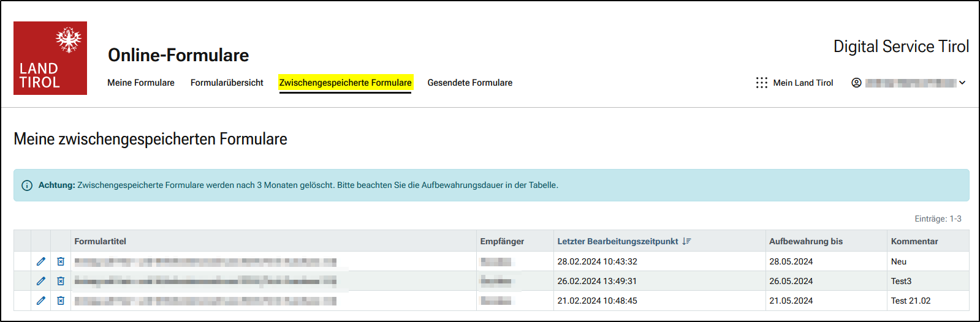This screenshot has width=980, height=322.
Task: Click the Formulartitel column header
Action: [101, 241]
